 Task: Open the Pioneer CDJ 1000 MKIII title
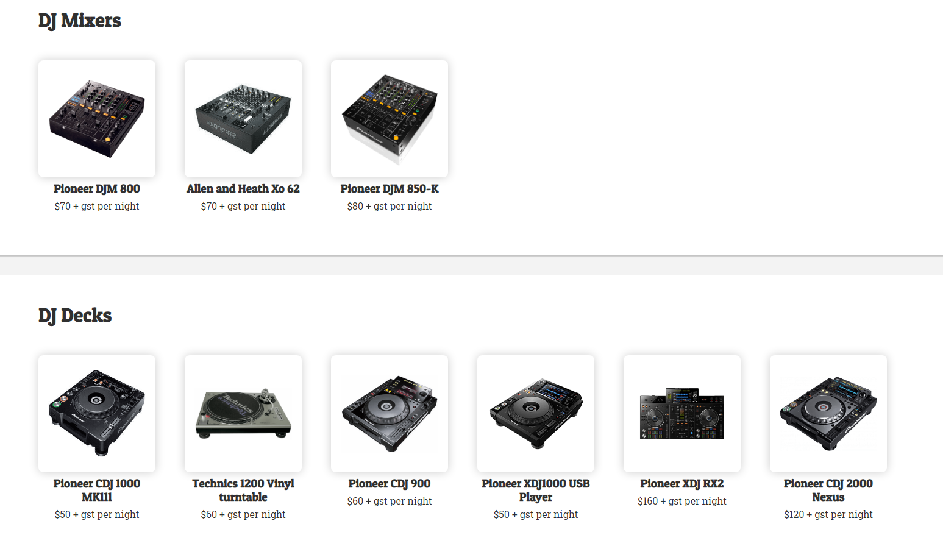(97, 491)
